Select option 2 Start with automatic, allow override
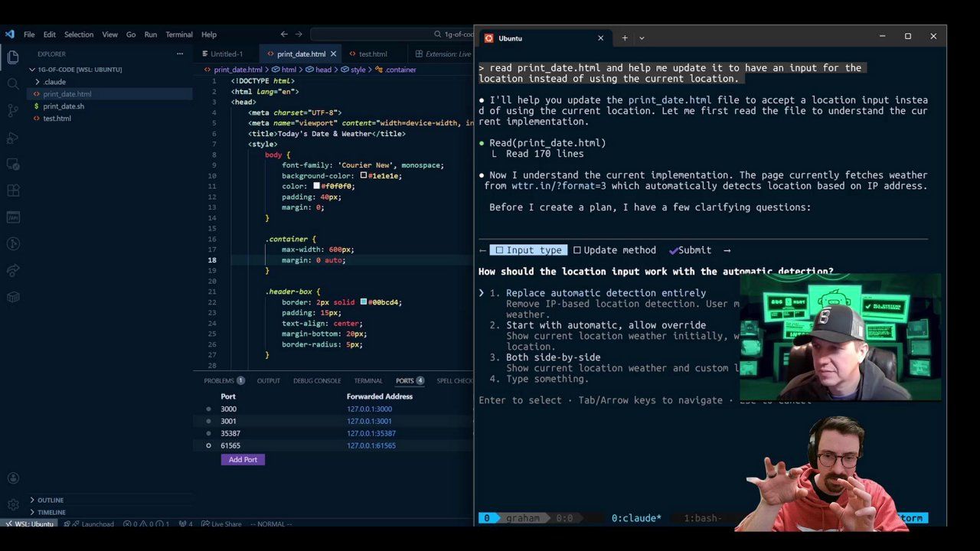This screenshot has height=551, width=980. click(x=606, y=325)
